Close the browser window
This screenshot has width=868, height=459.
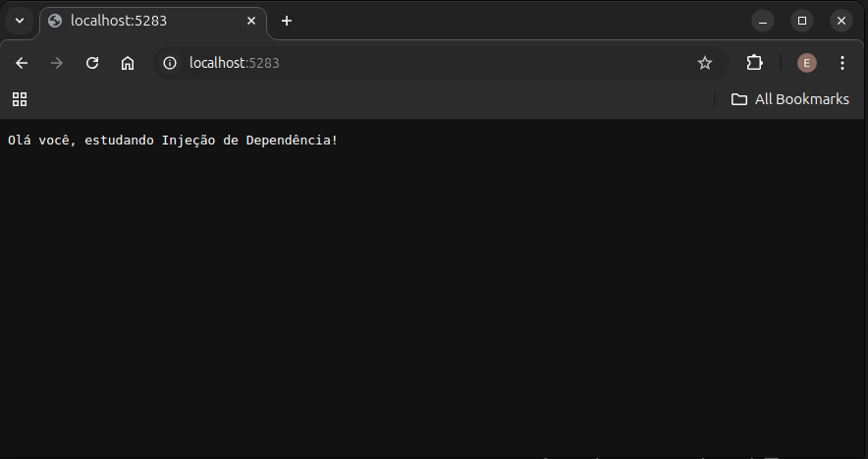click(841, 21)
